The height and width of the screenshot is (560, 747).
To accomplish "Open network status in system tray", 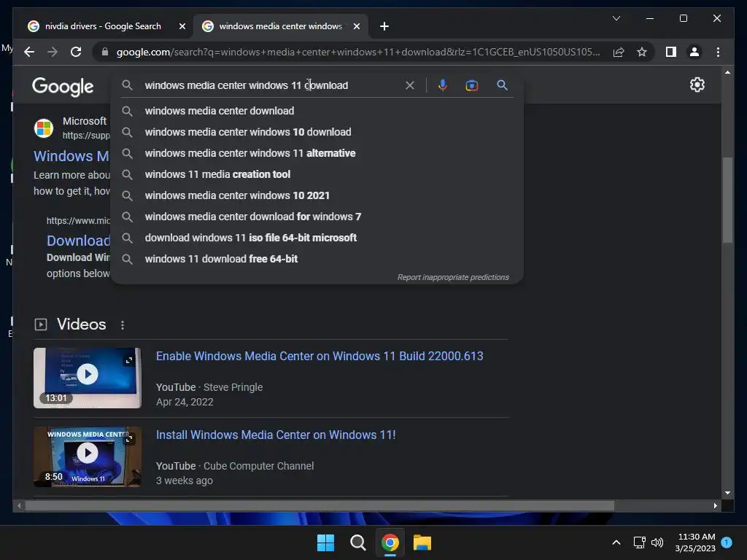I will [x=639, y=542].
